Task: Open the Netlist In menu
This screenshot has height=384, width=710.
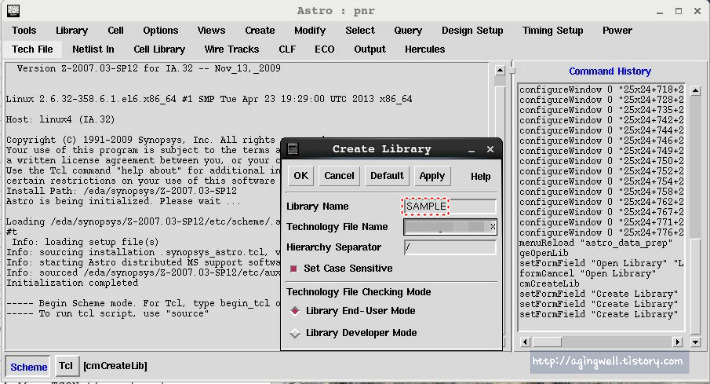Action: tap(93, 49)
